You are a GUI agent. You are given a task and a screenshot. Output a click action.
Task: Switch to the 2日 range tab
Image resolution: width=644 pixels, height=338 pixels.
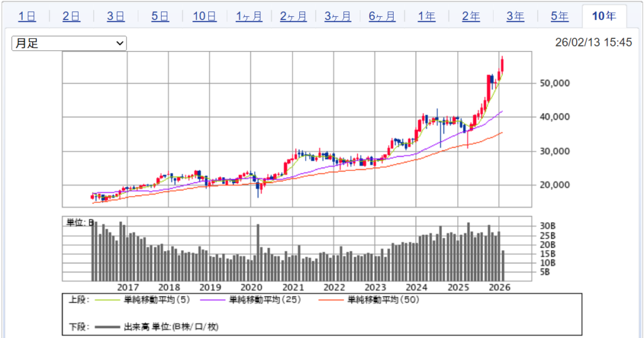71,16
